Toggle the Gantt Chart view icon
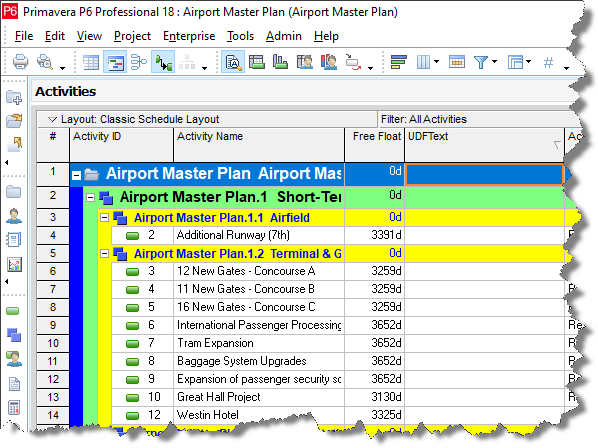598x448 pixels. [116, 62]
